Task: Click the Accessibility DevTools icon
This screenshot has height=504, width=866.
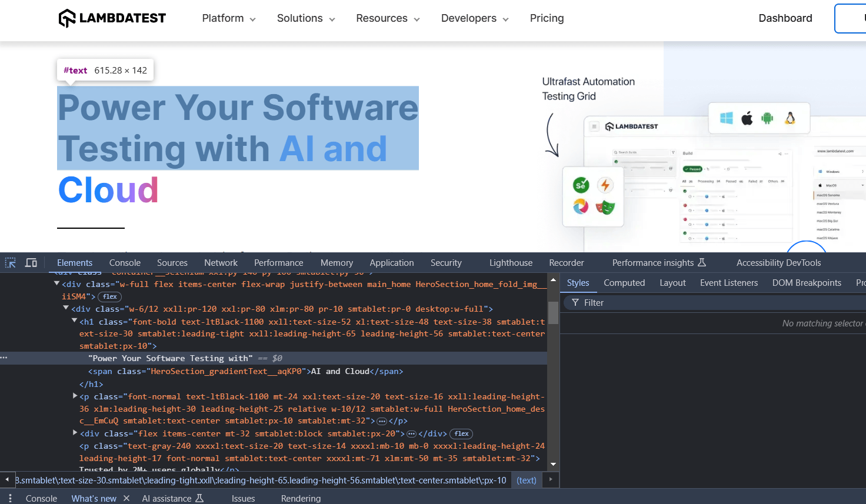Action: coord(778,262)
